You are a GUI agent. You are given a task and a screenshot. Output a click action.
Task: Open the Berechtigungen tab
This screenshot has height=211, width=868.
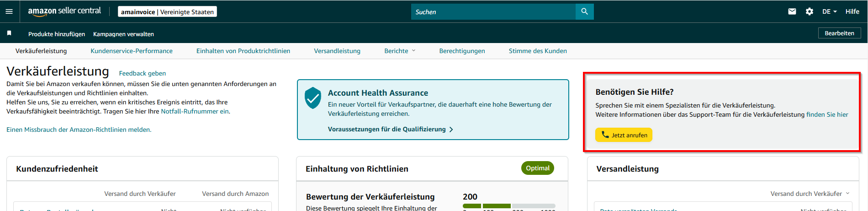point(462,51)
